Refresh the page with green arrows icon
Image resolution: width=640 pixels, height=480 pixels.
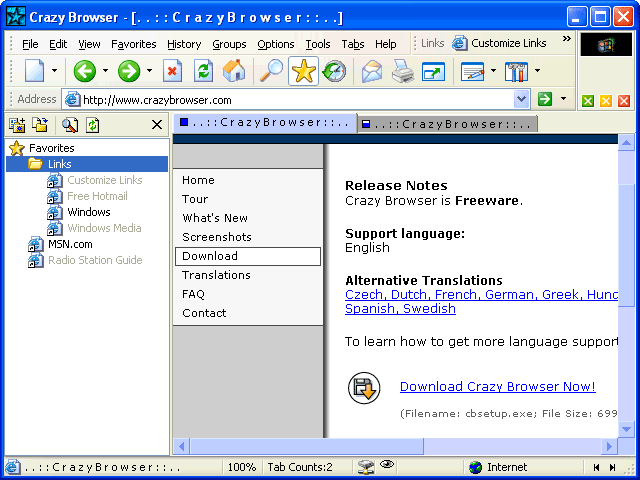[203, 71]
